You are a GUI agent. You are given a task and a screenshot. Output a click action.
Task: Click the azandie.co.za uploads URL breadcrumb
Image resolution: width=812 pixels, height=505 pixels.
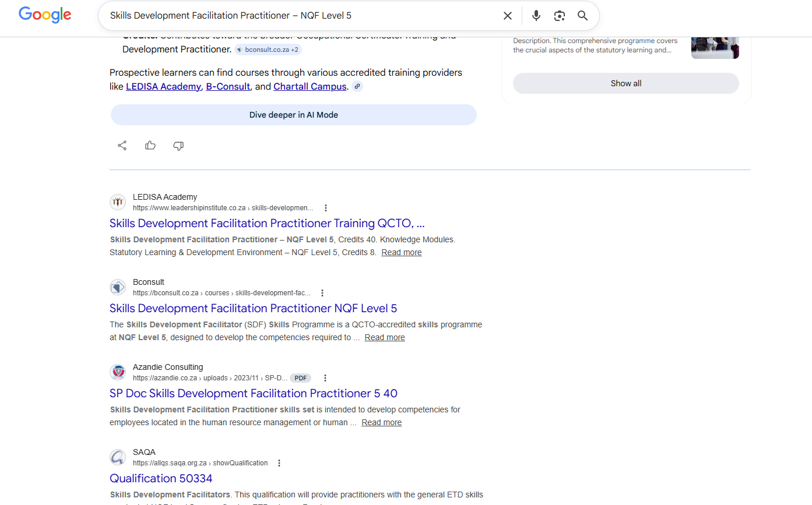pyautogui.click(x=210, y=378)
